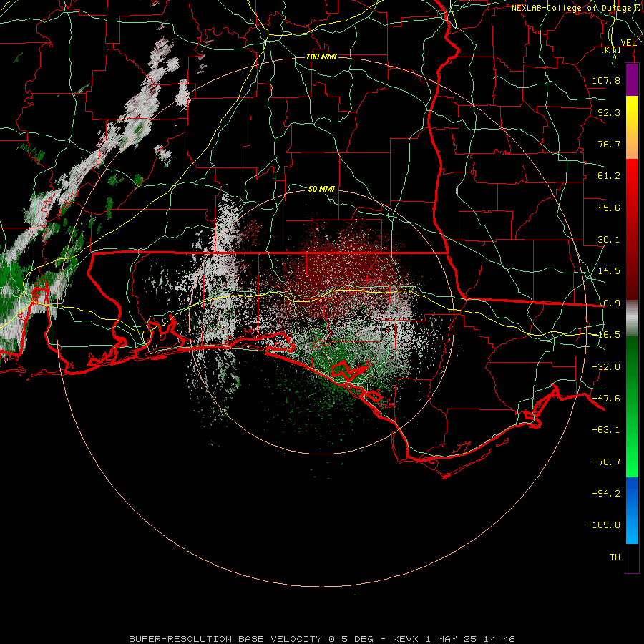Click the Super-Resolution Base Velocity caption text

321,639
